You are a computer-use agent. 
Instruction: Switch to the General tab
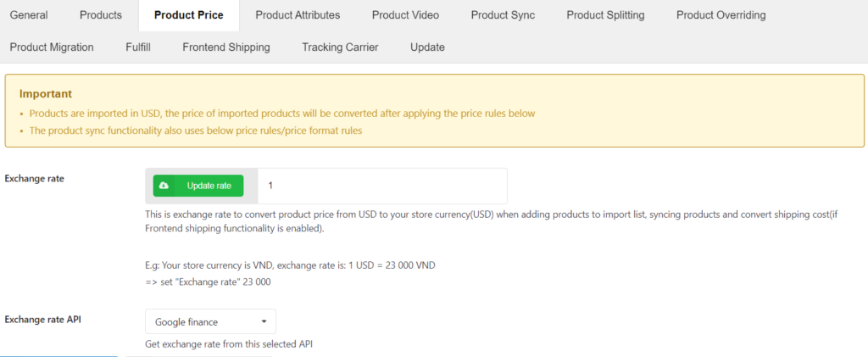coord(29,15)
